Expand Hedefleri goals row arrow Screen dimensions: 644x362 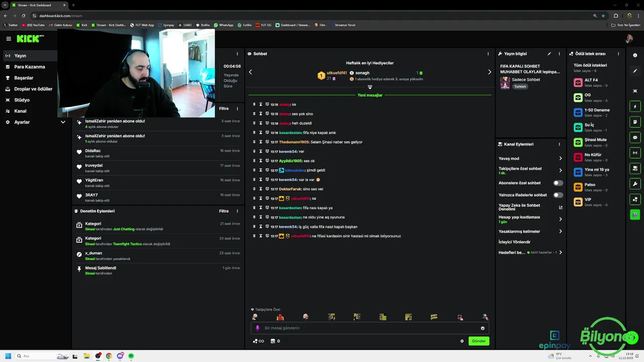point(560,252)
